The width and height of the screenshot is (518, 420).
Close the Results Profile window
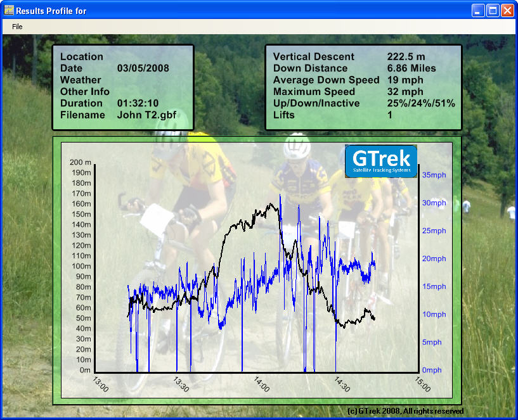[x=507, y=11]
